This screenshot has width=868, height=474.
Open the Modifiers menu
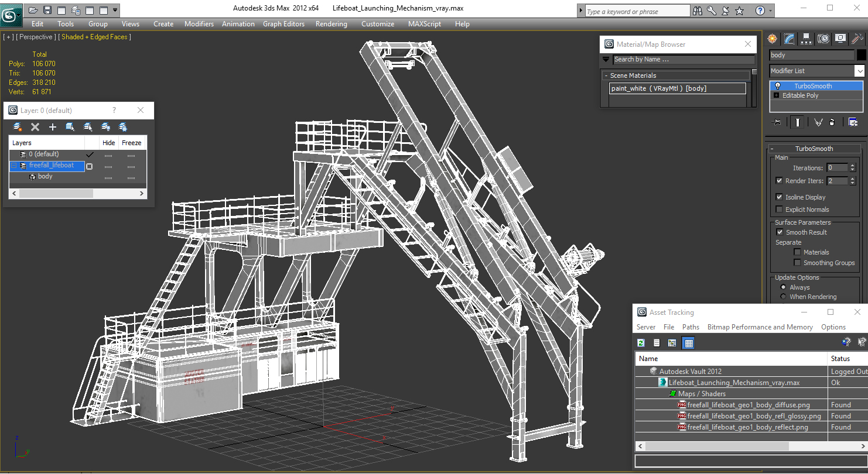pyautogui.click(x=199, y=24)
